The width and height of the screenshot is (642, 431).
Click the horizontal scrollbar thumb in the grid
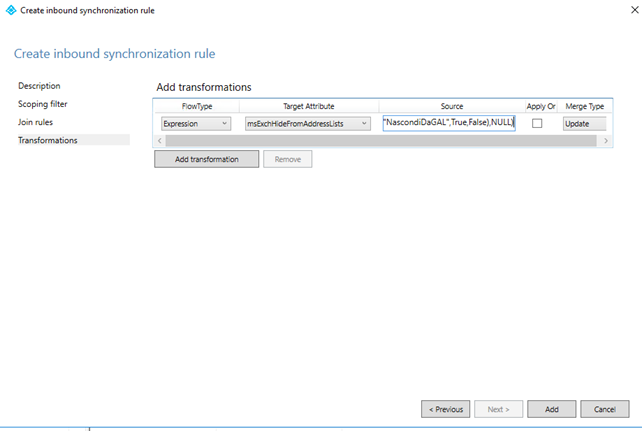[381, 141]
